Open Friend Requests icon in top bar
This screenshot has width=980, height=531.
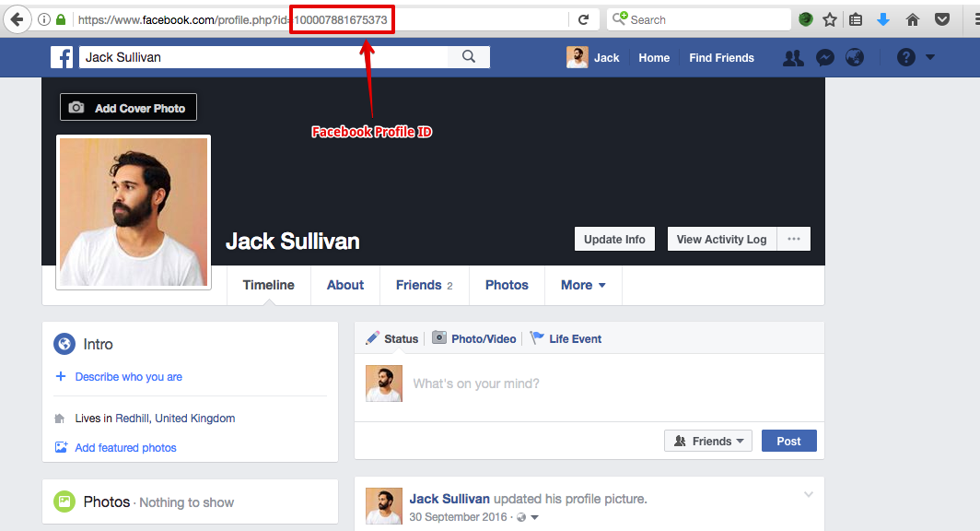[x=794, y=57]
